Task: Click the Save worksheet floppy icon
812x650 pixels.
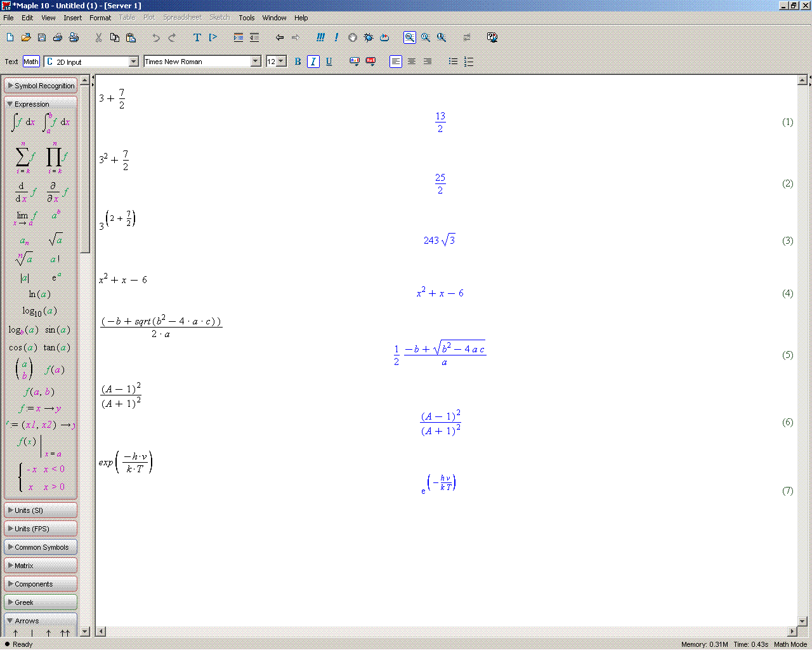Action: [42, 37]
